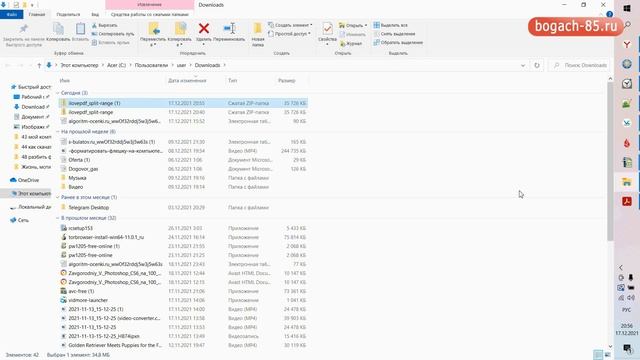The width and height of the screenshot is (640, 360).
Task: Open the Средства работы со сжатыми папками tab
Action: pos(150,14)
